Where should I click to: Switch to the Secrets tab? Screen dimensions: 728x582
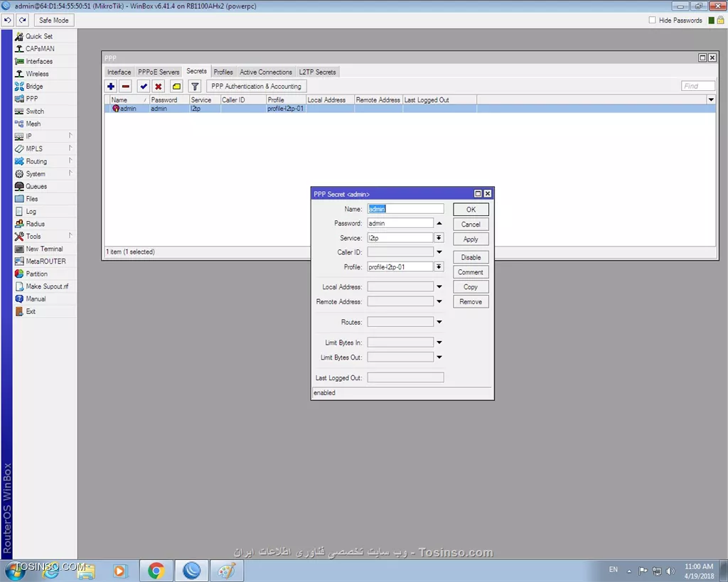pos(196,71)
